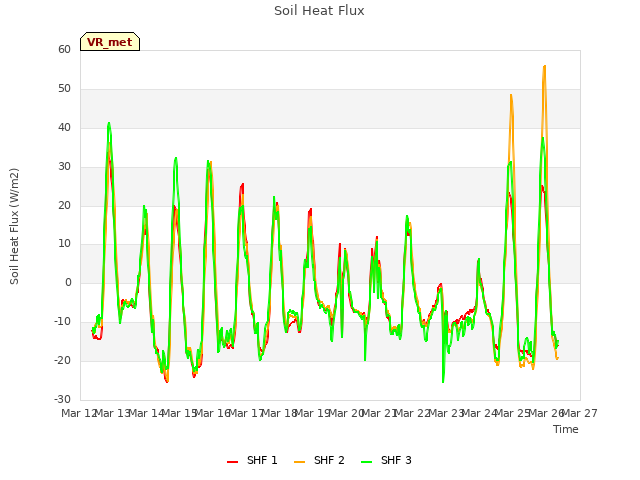The height and width of the screenshot is (480, 640).
Task: Click the orange SHF 2 peak near 48
Action: [x=511, y=96]
